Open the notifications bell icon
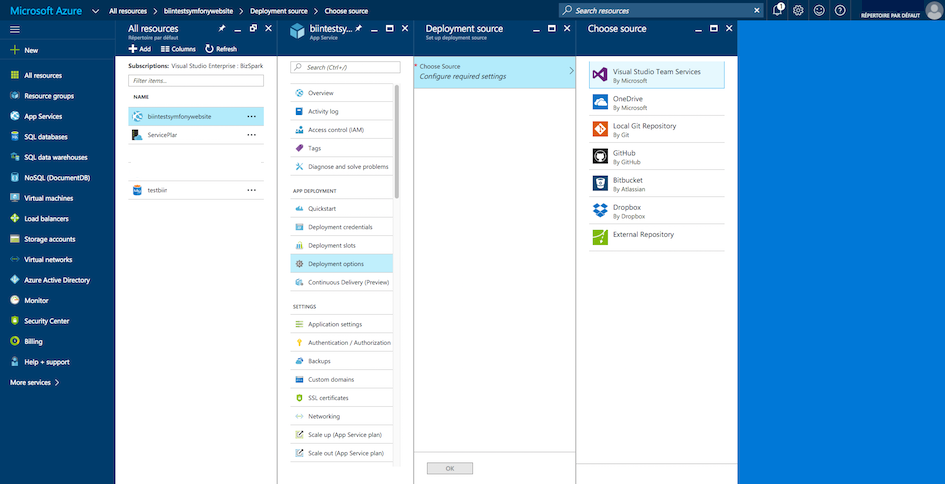Screen dimensions: 945x484 coord(778,10)
